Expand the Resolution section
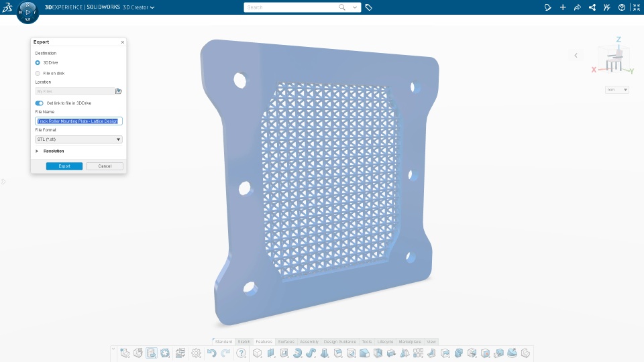The image size is (644, 362). click(x=37, y=151)
